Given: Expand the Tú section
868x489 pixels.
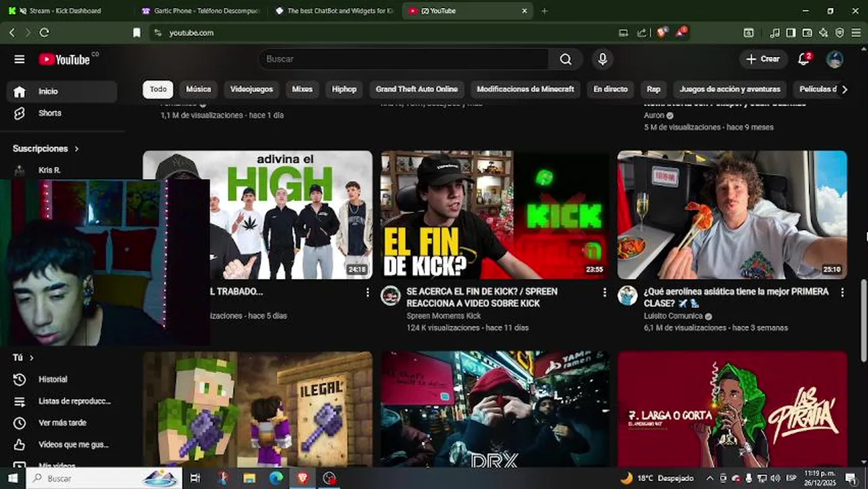Looking at the screenshot, I should tap(23, 358).
